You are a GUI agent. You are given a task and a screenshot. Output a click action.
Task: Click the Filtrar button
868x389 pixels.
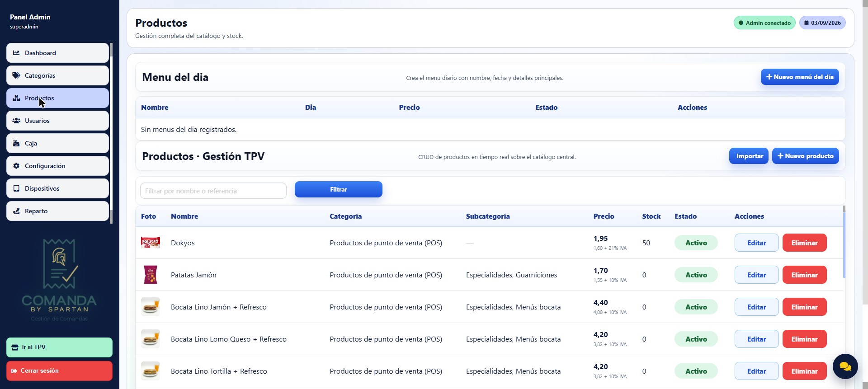pyautogui.click(x=339, y=189)
